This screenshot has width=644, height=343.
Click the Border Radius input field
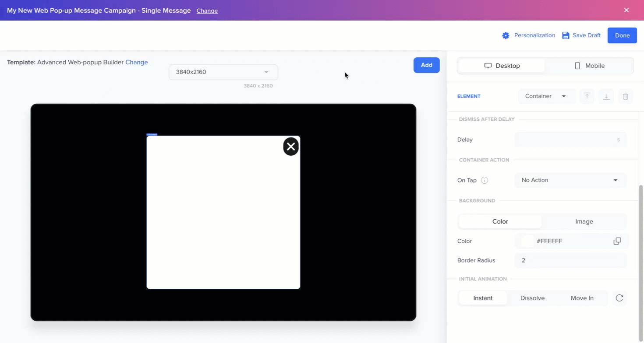(570, 260)
